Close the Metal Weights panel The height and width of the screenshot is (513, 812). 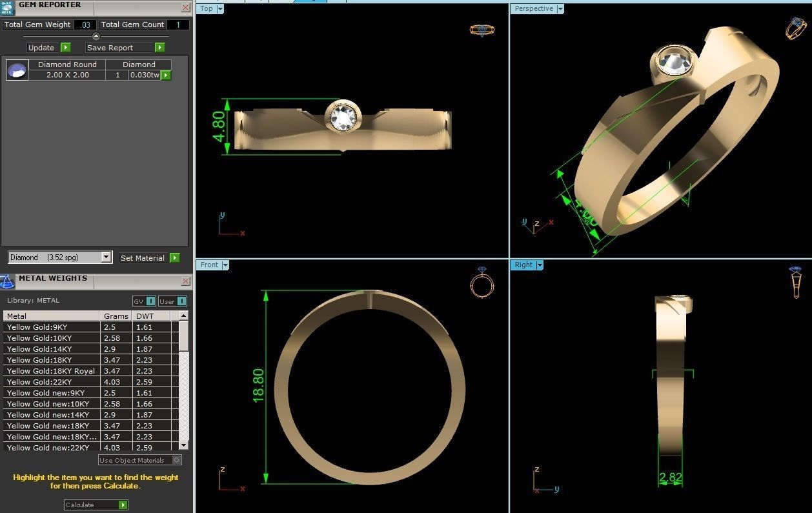tap(186, 281)
